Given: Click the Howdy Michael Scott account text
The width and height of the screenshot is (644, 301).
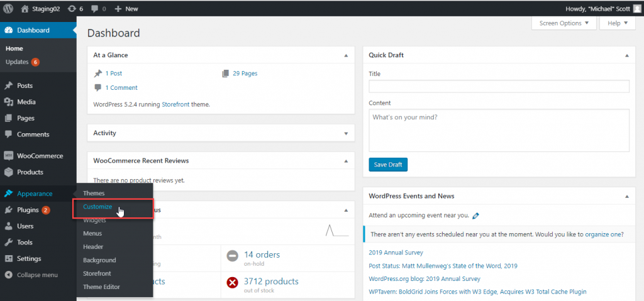Looking at the screenshot, I should [597, 9].
